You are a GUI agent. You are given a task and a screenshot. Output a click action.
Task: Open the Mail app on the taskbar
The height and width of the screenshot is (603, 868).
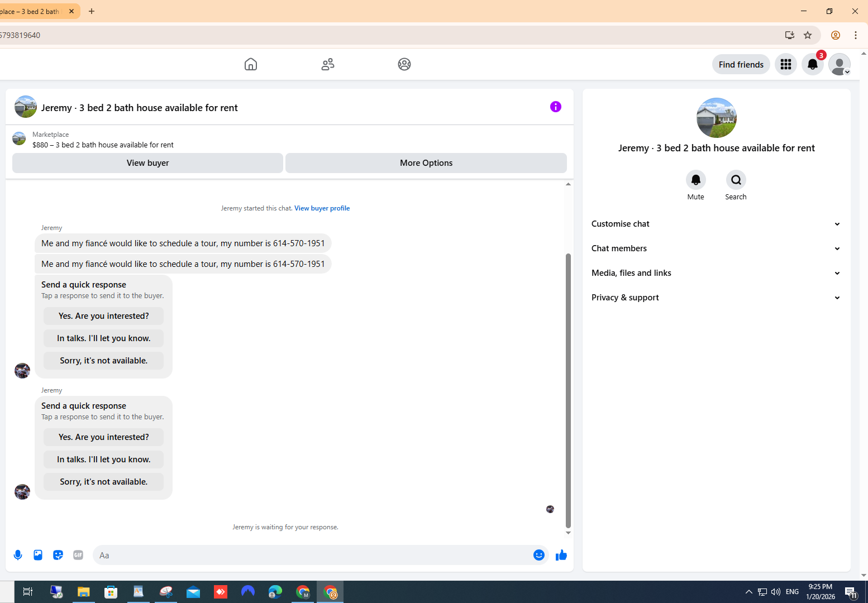pos(193,592)
